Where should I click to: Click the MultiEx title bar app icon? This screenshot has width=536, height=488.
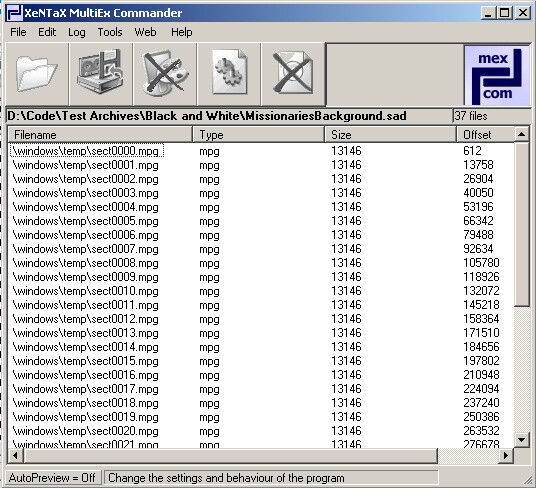[14, 13]
